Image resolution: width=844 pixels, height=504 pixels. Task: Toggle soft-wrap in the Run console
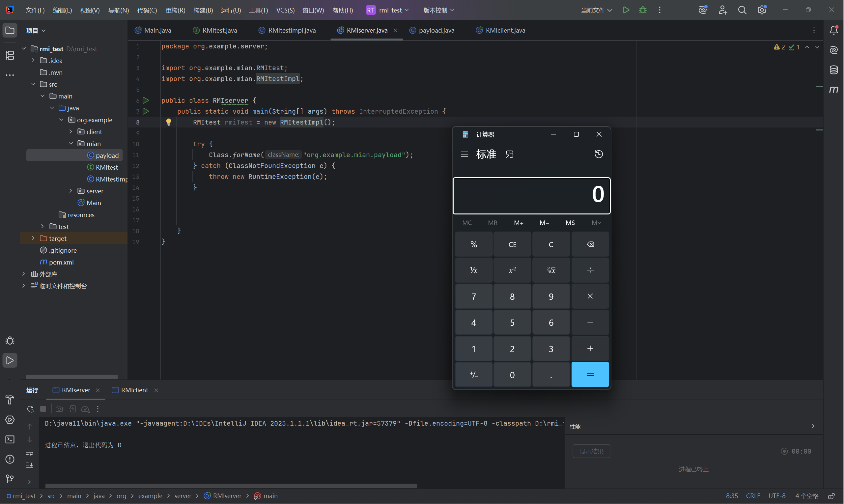30,452
